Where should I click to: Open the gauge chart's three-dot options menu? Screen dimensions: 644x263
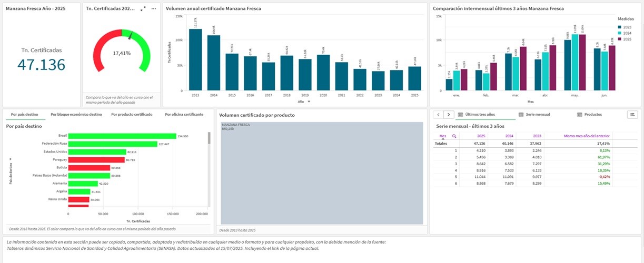154,9
